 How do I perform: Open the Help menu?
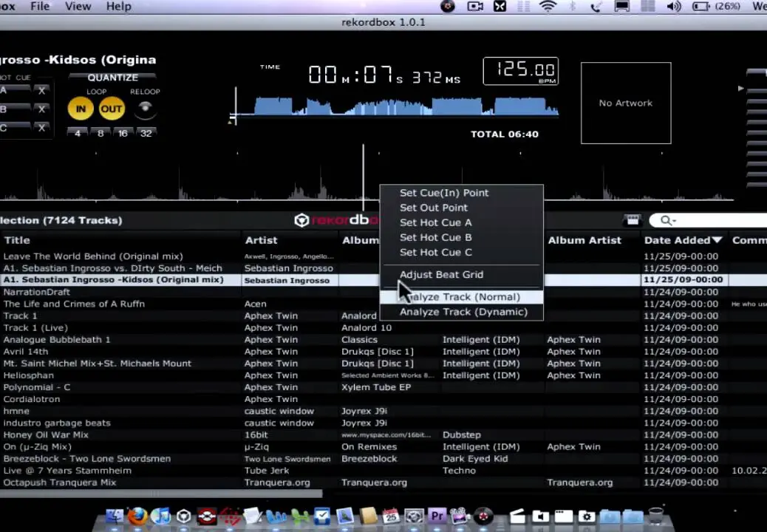[x=119, y=7]
